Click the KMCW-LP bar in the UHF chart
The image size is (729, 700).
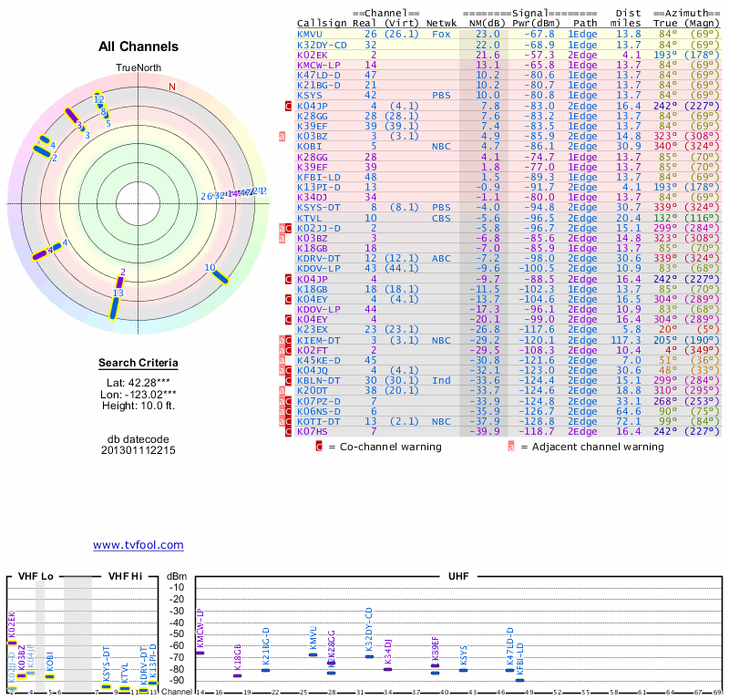click(x=200, y=653)
